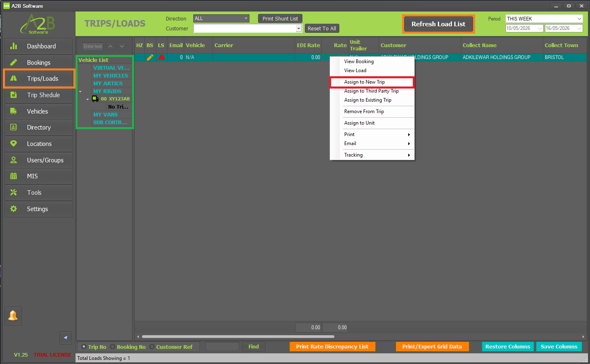Viewport: 590px width, 364px height.
Task: Expand the Tracking submenu arrow
Action: pyautogui.click(x=409, y=155)
